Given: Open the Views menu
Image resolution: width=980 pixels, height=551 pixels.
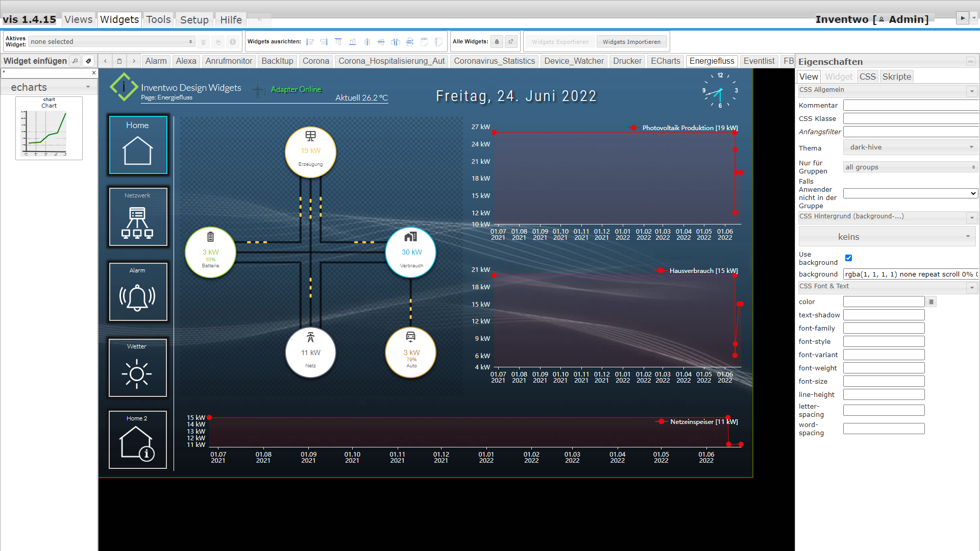Looking at the screenshot, I should (x=79, y=19).
